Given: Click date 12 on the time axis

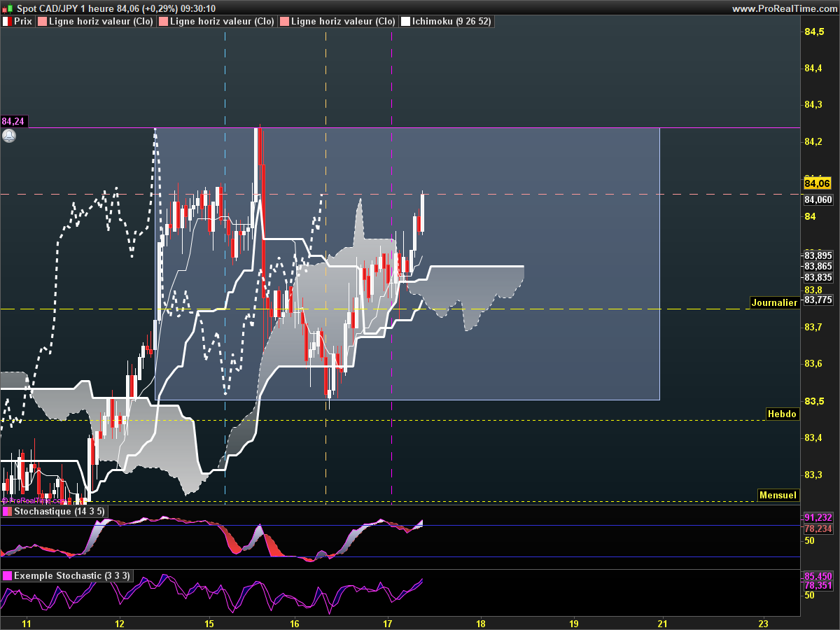Looking at the screenshot, I should coord(120,624).
